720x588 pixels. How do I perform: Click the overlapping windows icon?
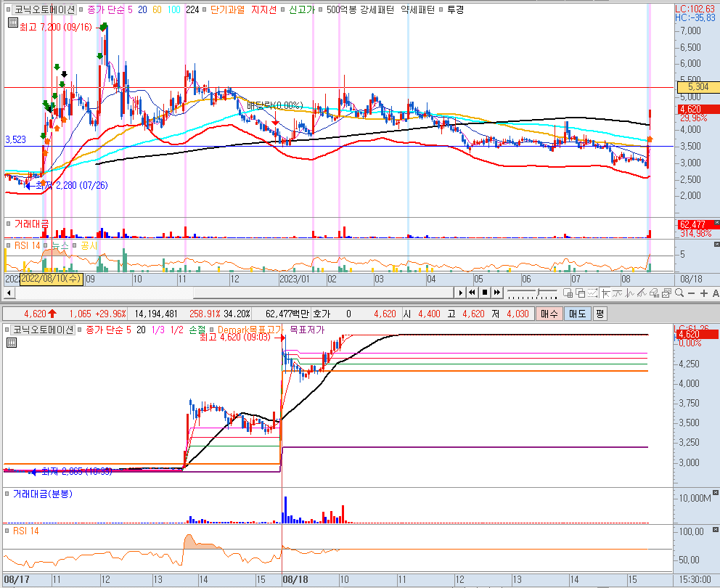pos(581,293)
